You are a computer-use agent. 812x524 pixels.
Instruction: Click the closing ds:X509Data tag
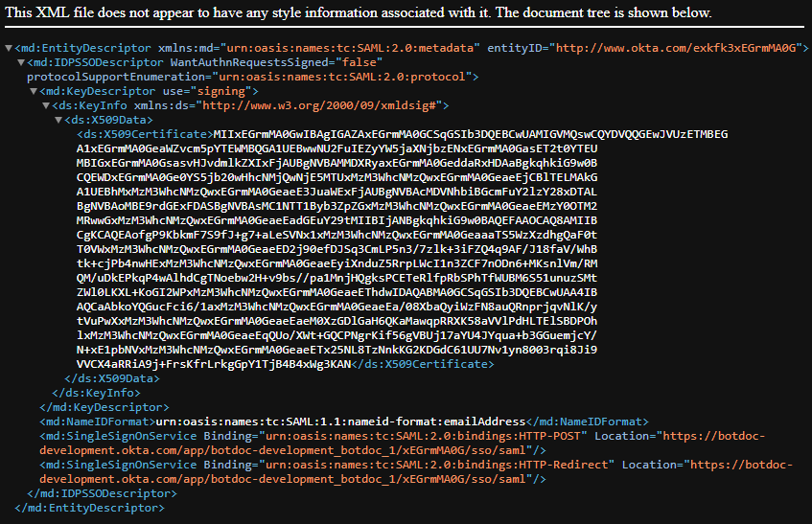[x=112, y=378]
